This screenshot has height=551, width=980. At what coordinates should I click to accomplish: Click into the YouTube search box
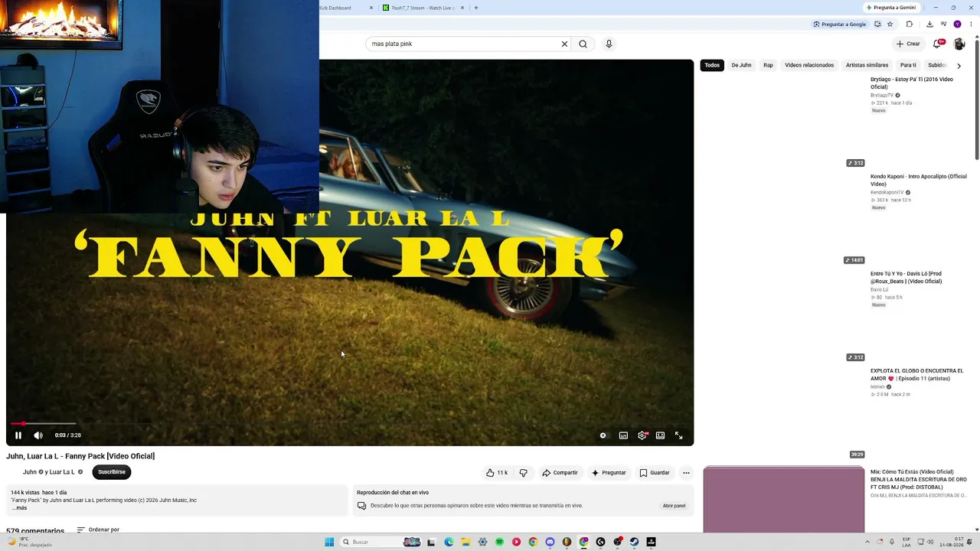(464, 44)
